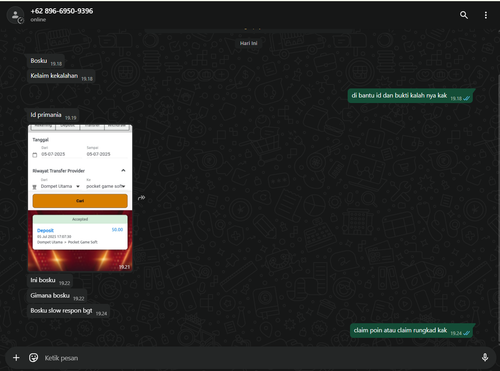Image resolution: width=500 pixels, height=371 pixels.
Task: Click the 'online' status text
Action: tap(38, 20)
